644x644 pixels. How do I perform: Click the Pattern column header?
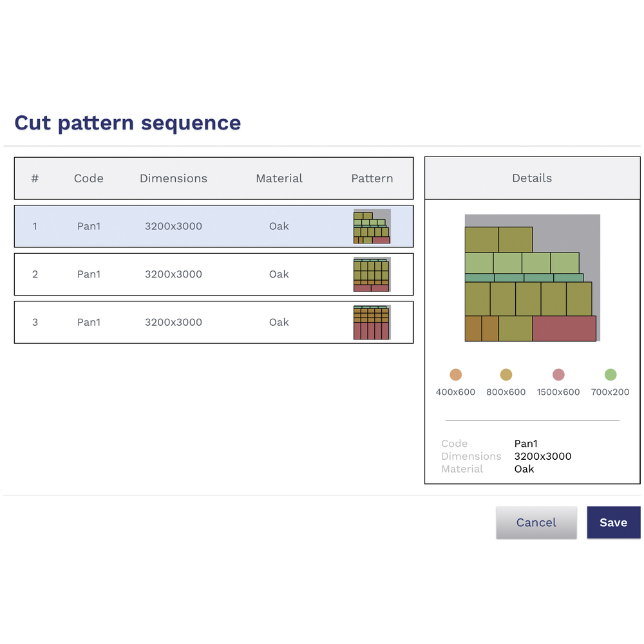click(372, 178)
